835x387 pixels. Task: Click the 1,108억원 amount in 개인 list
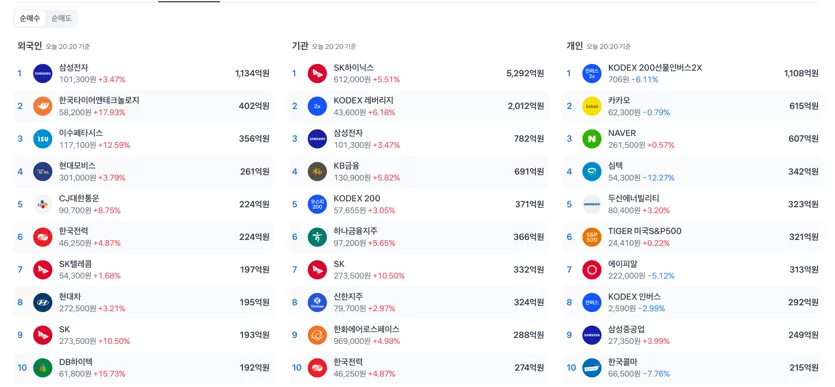tap(801, 73)
